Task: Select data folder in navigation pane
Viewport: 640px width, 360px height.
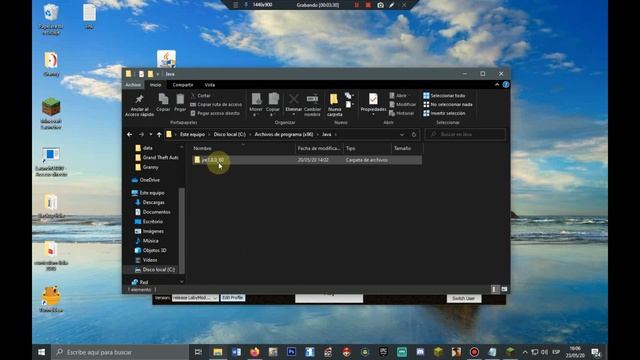Action: point(147,148)
